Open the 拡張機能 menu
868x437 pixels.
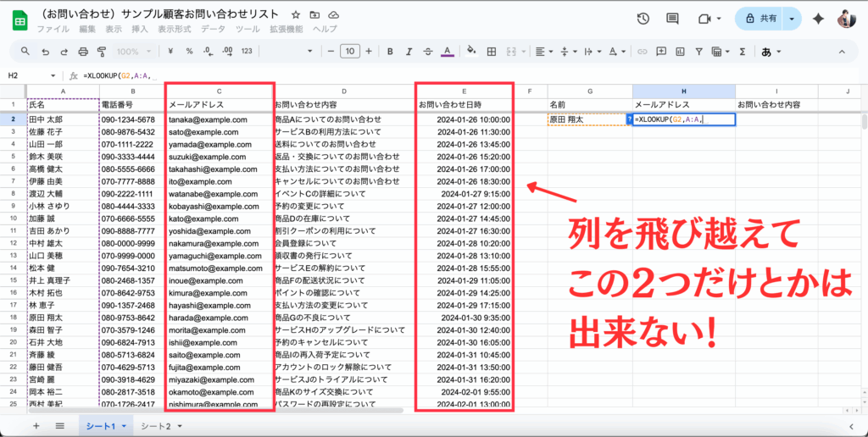[x=287, y=30]
